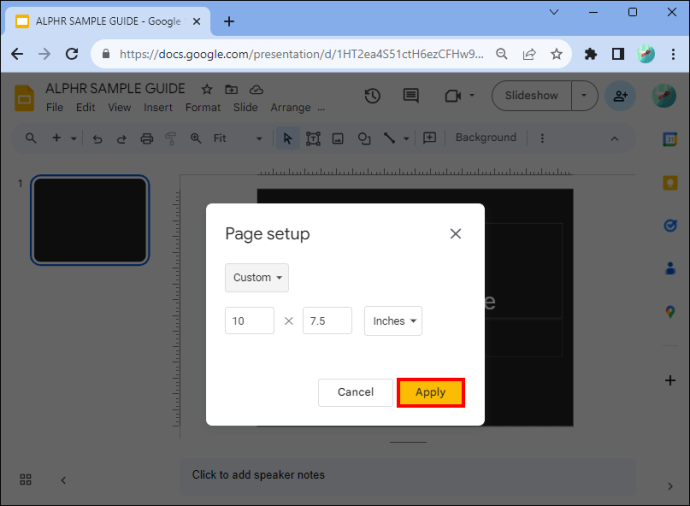
Task: Select the Line tool
Action: (x=389, y=138)
